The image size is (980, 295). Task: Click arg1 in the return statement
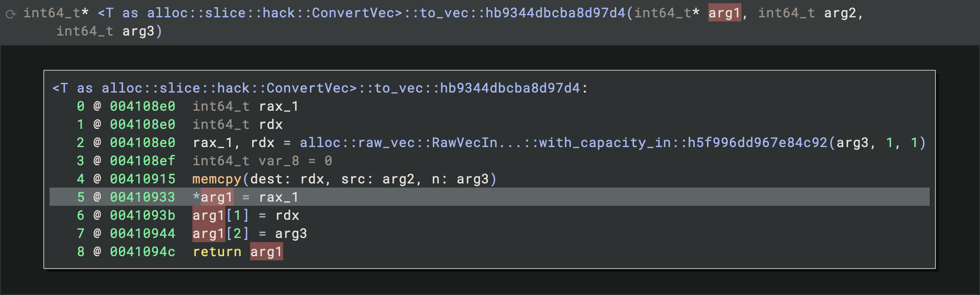click(266, 252)
